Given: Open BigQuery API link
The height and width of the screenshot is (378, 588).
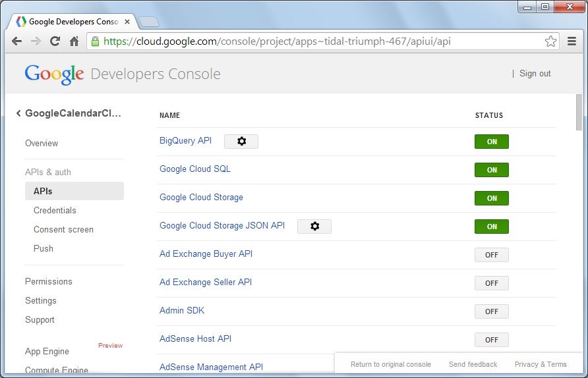Looking at the screenshot, I should click(186, 140).
